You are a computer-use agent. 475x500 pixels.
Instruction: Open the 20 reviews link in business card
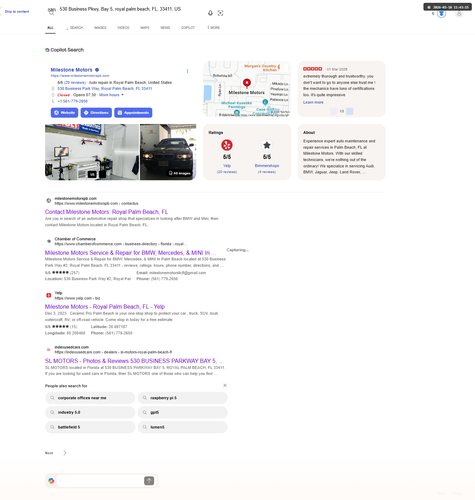point(75,82)
